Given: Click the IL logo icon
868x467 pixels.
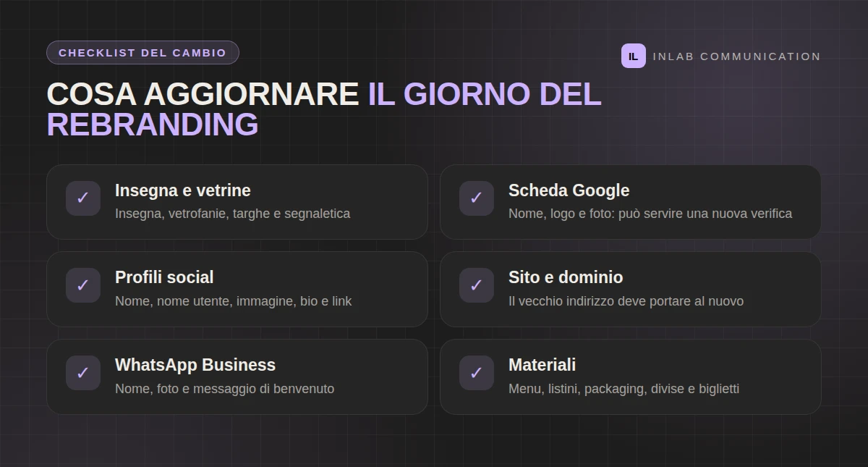Looking at the screenshot, I should [633, 56].
